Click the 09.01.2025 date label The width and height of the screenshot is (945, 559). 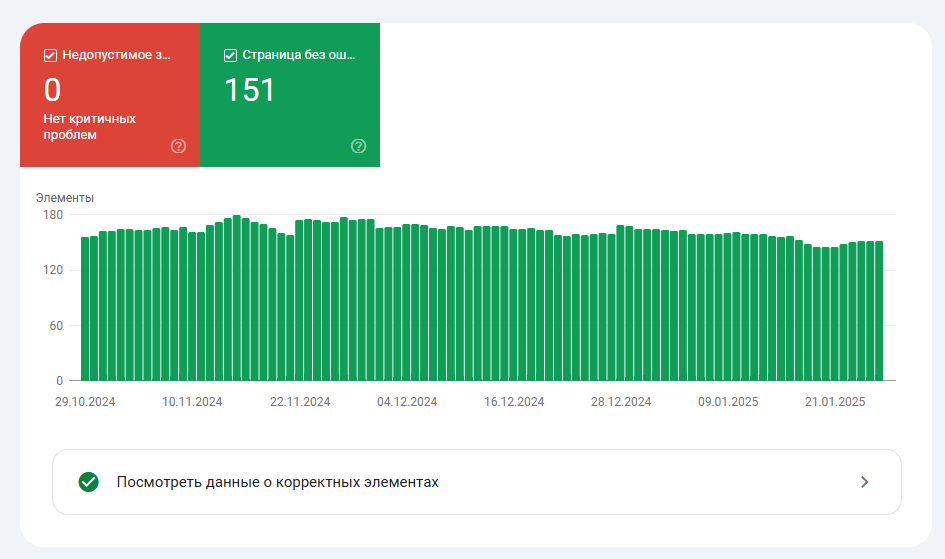728,402
